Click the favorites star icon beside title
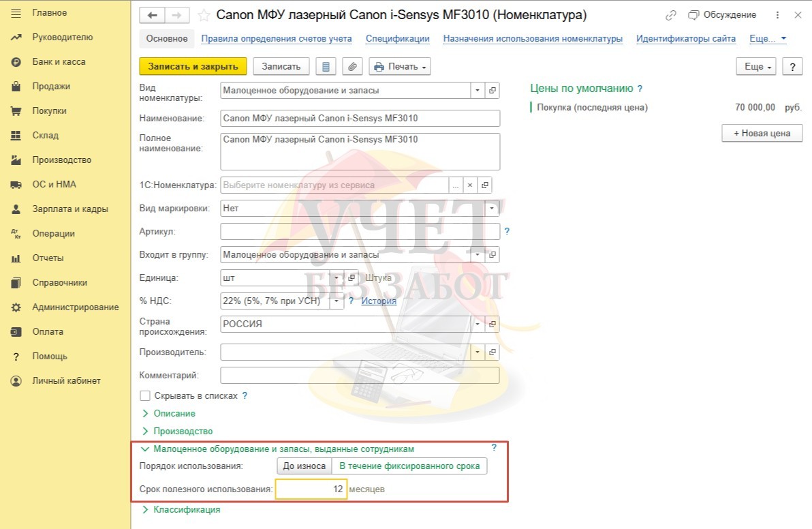The image size is (812, 529). pyautogui.click(x=204, y=15)
